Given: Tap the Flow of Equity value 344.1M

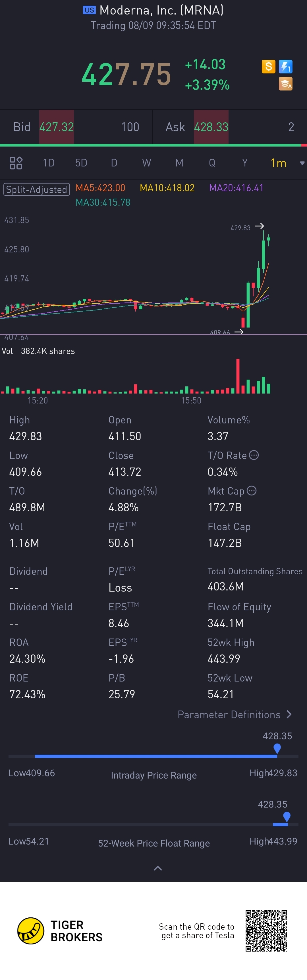Looking at the screenshot, I should coord(225,623).
